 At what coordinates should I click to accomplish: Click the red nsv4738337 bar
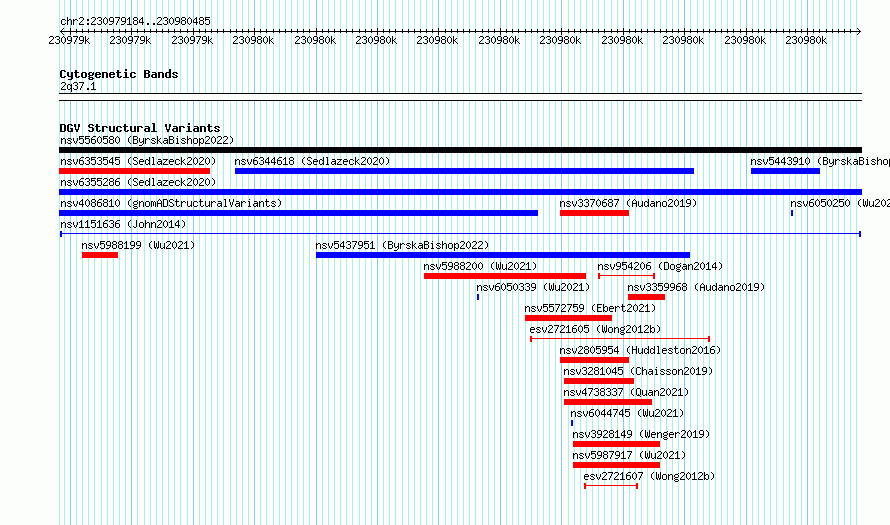point(608,402)
